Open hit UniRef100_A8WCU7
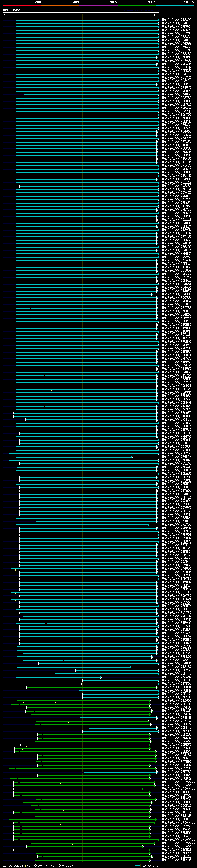Screen dimensions: 197x868 (x=176, y=149)
